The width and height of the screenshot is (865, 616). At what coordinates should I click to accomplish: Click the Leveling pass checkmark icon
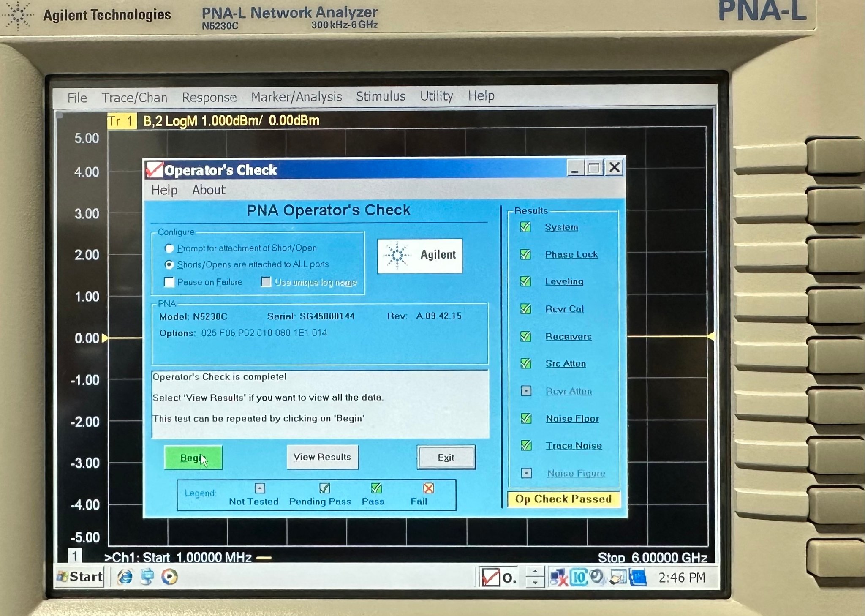click(525, 281)
